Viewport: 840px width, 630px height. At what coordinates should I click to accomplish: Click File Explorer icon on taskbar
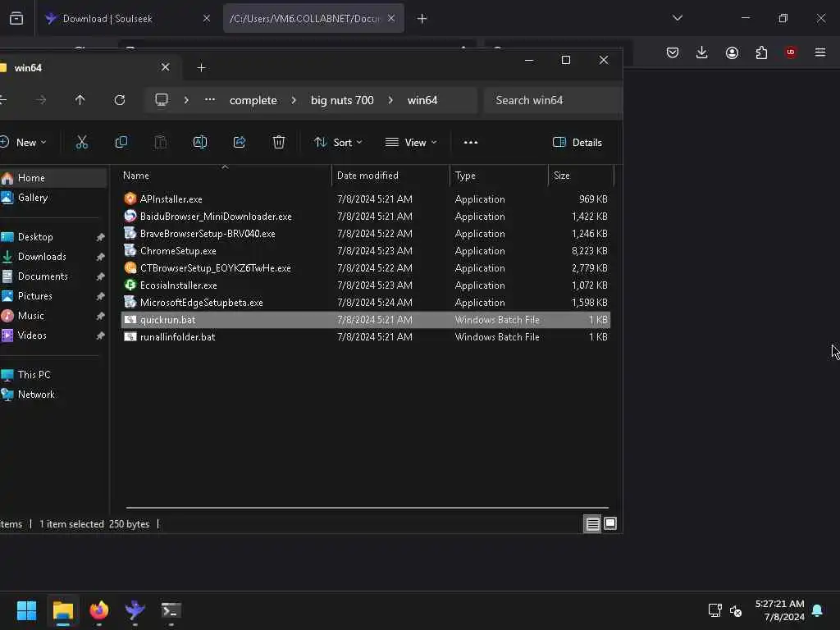[63, 610]
